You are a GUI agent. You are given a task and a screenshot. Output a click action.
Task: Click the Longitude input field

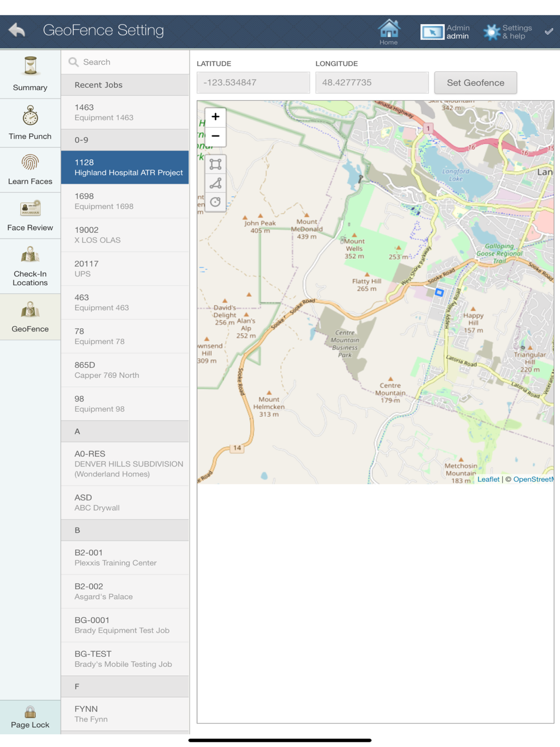point(372,82)
